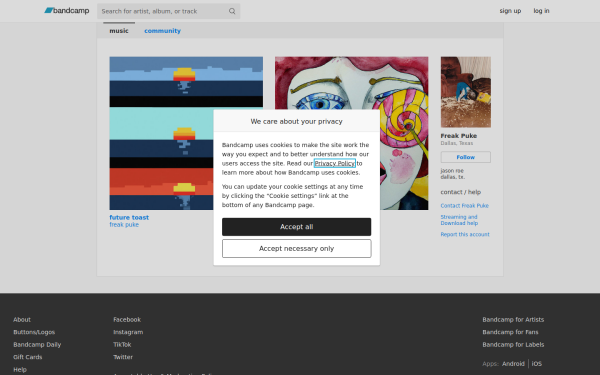Open the Privacy Policy link in cookie dialog
Screen dimensions: 600x375
(x=334, y=163)
